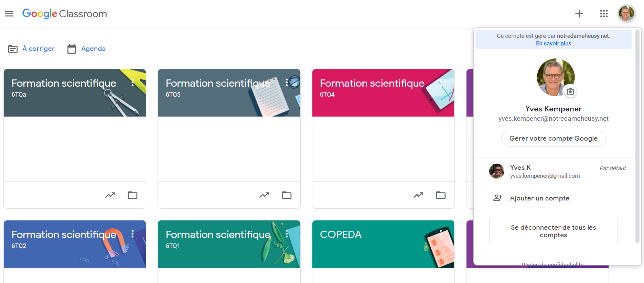This screenshot has width=644, height=283.
Task: Expand the 6TQ5 card three-dot menu
Action: 287,83
